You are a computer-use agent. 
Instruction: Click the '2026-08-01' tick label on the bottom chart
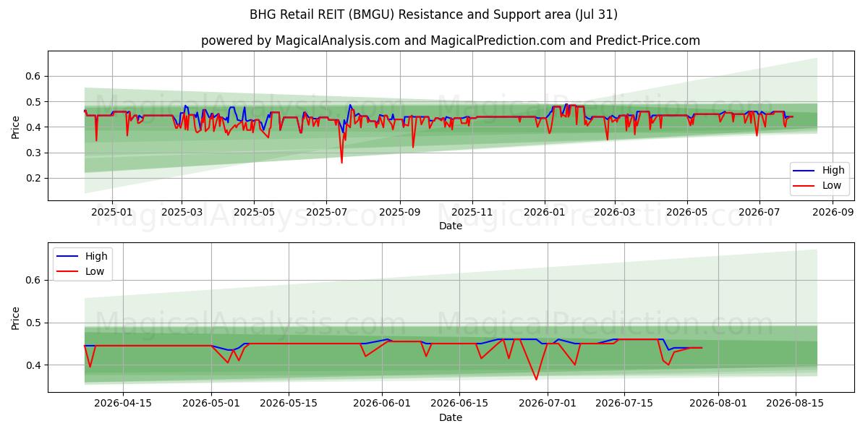(718, 404)
